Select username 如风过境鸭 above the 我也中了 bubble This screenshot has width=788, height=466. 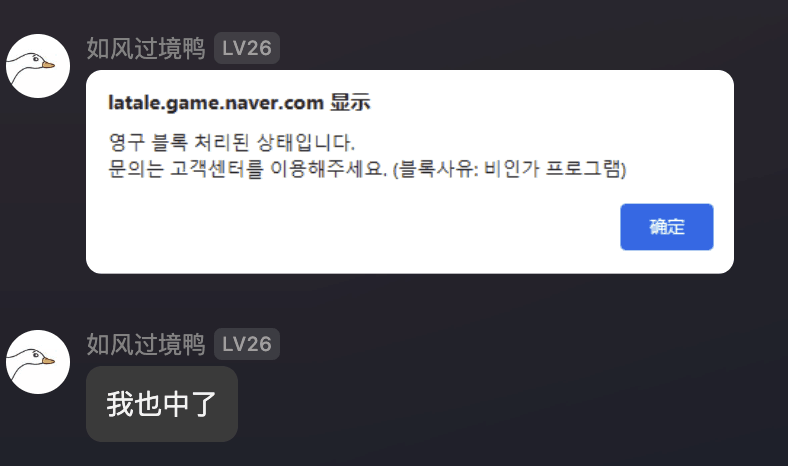146,344
